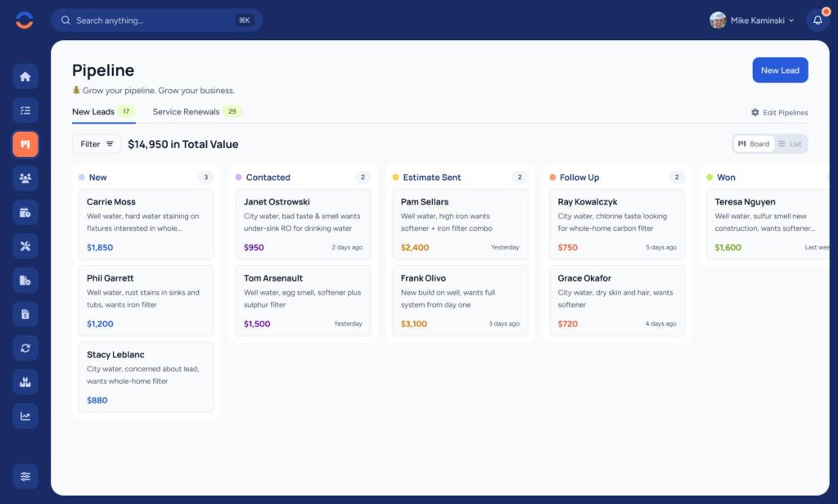Click the 29 badge on Service Renewals
This screenshot has height=504, width=838.
point(232,112)
